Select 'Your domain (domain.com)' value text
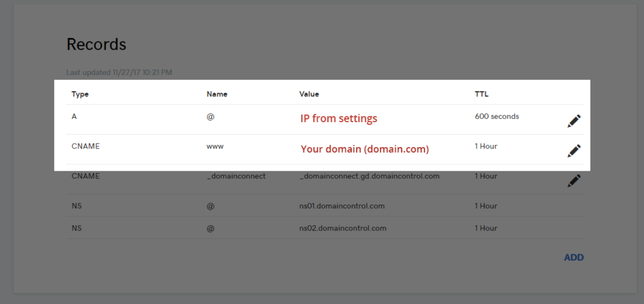Image resolution: width=644 pixels, height=304 pixels. tap(365, 149)
